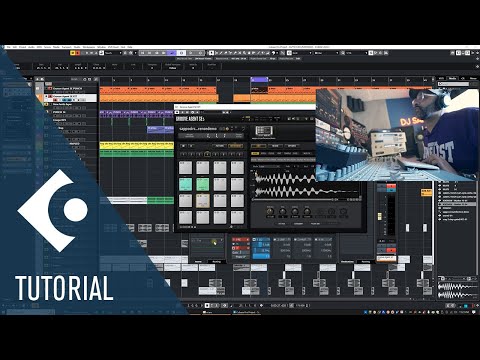Image resolution: width=480 pixels, height=360 pixels.
Task: Adjust the second knob below the waveform
Action: click(x=283, y=211)
